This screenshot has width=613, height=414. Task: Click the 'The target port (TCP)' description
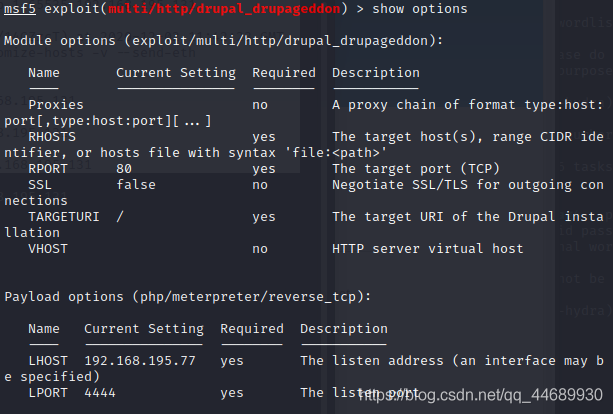click(x=416, y=169)
